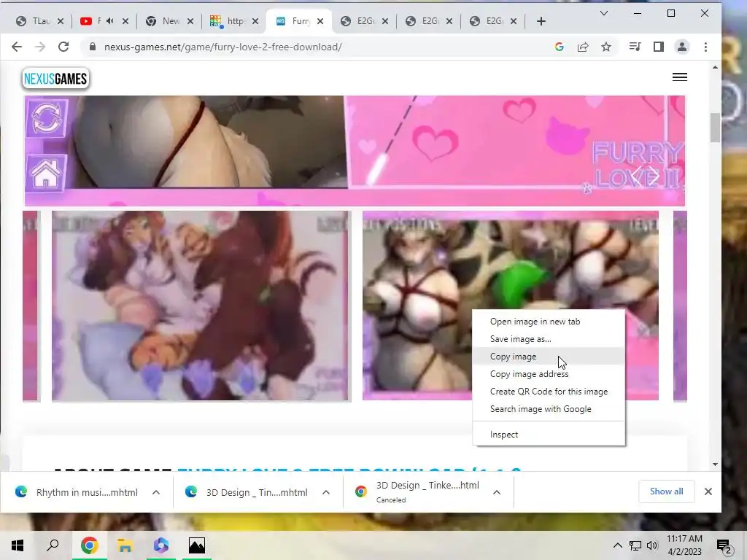747x560 pixels.
Task: Close the YouTube tab
Action: pyautogui.click(x=125, y=21)
